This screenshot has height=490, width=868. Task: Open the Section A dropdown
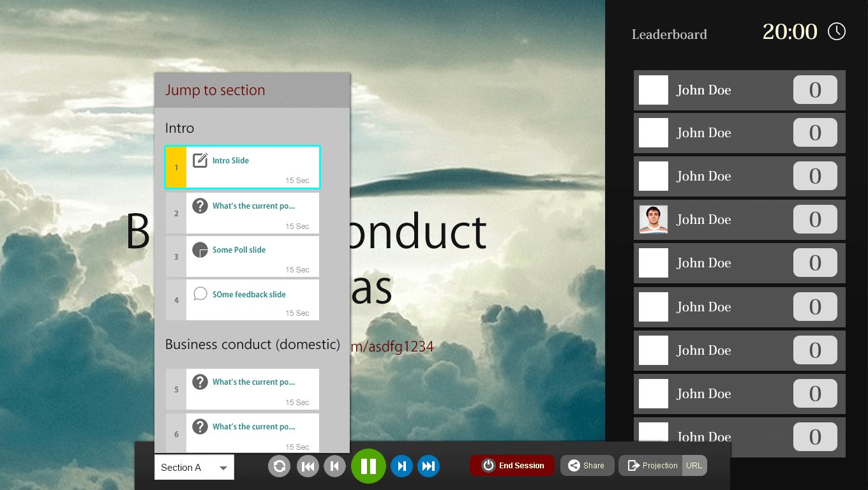(194, 467)
